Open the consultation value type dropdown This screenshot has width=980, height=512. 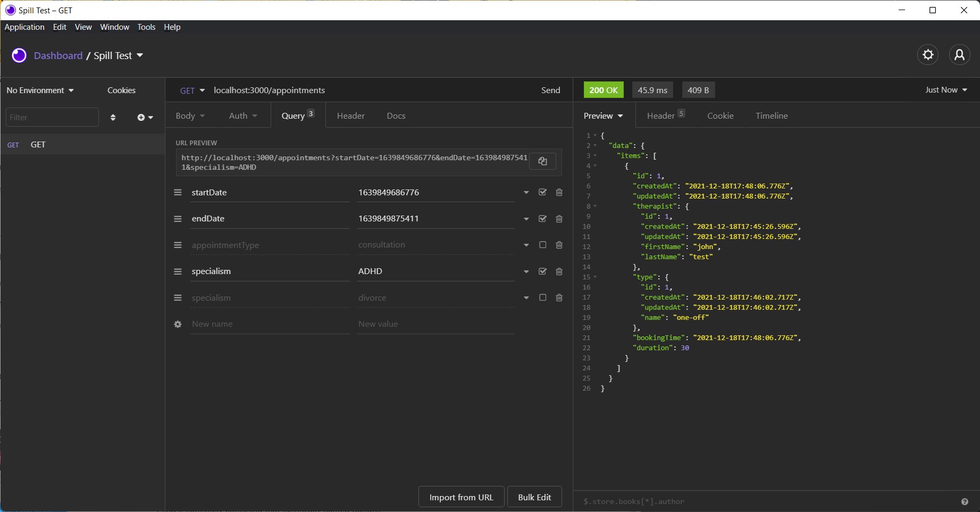[x=526, y=245]
